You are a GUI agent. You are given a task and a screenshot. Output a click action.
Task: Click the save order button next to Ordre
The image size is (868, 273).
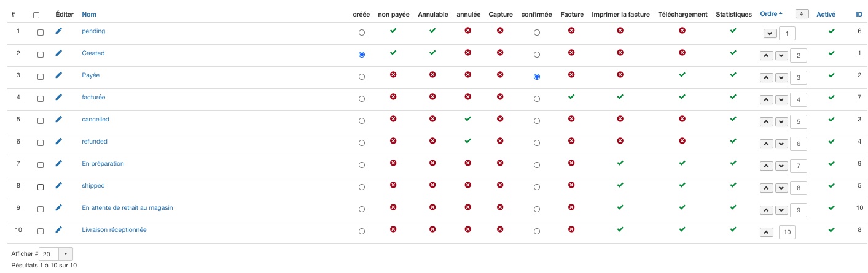801,14
